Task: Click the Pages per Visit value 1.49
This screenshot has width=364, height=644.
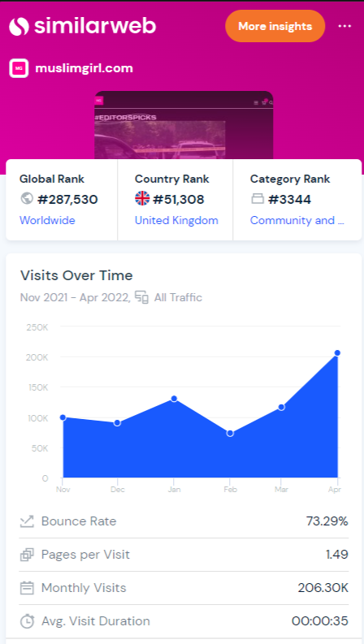Action: click(337, 555)
